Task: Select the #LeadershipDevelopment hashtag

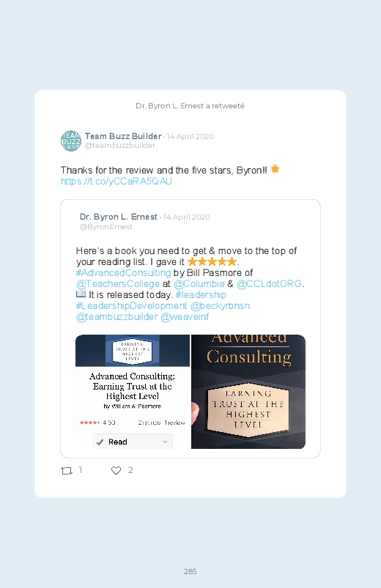Action: [x=131, y=306]
